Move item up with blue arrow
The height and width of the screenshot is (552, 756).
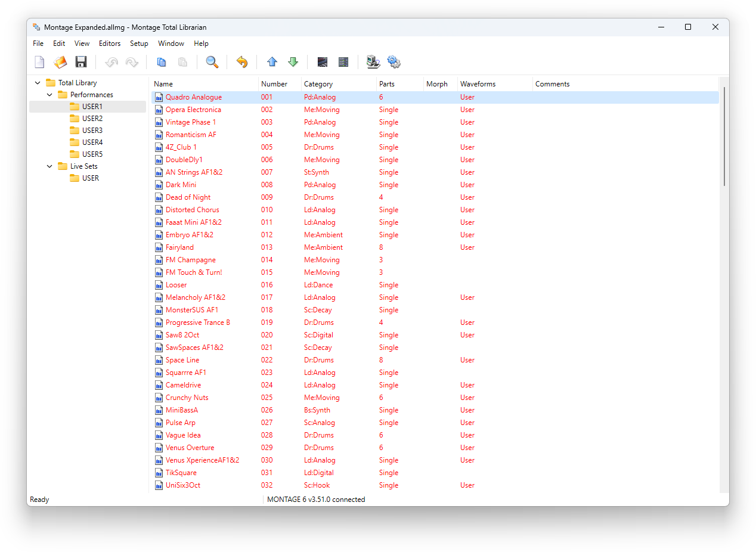pos(272,62)
